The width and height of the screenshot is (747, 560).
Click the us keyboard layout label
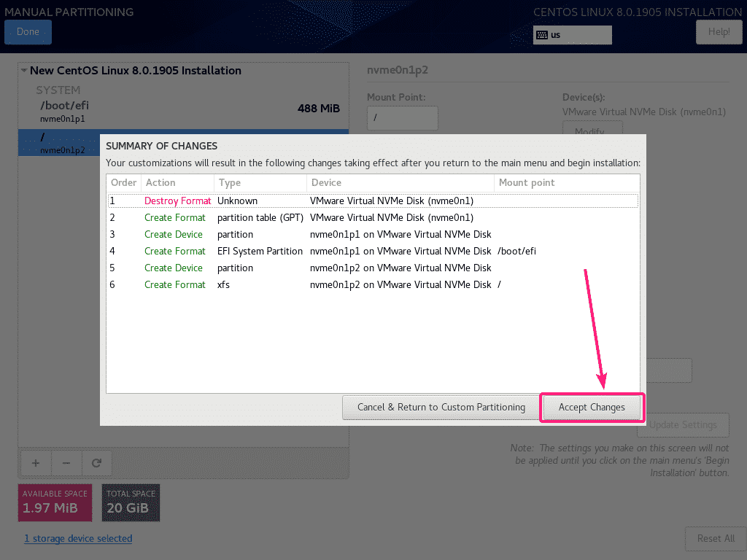[555, 35]
